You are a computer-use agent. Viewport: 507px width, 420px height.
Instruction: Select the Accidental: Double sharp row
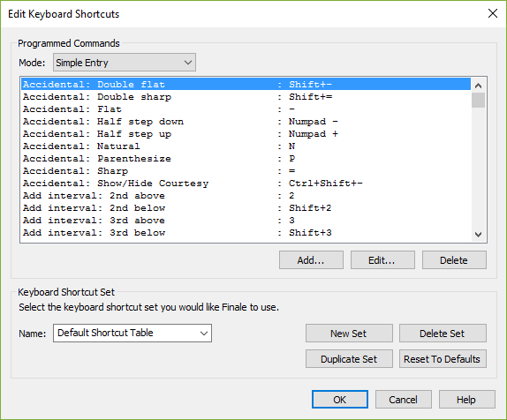point(246,96)
